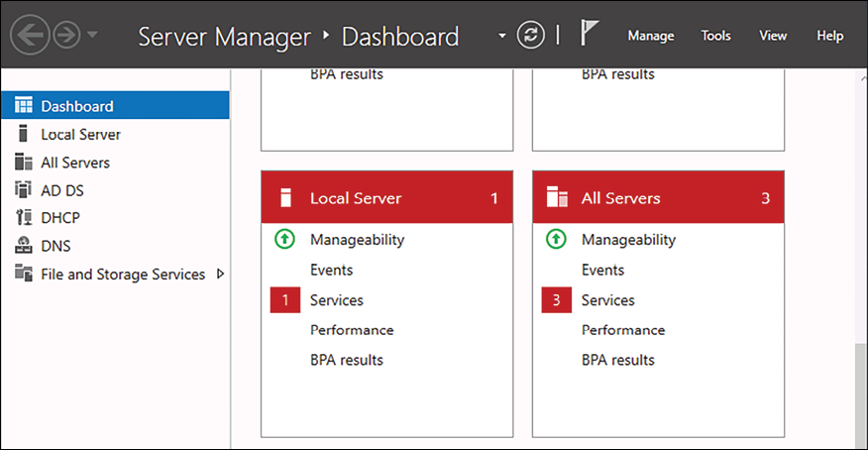The width and height of the screenshot is (868, 450).
Task: Click the DHCP icon in sidebar
Action: [24, 217]
